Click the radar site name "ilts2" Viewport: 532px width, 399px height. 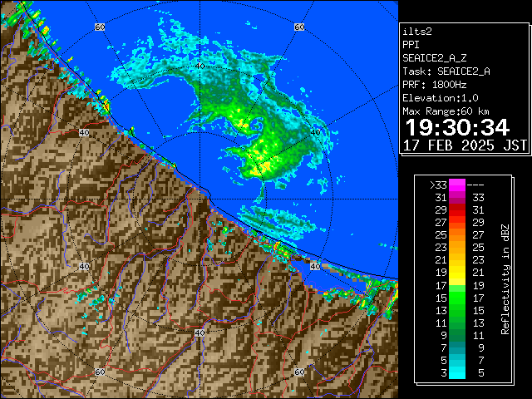417,32
